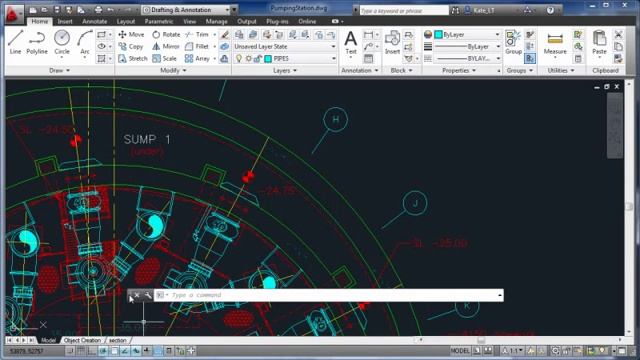Click the object color wheel swatch
The height and width of the screenshot is (360, 640).
point(427,35)
